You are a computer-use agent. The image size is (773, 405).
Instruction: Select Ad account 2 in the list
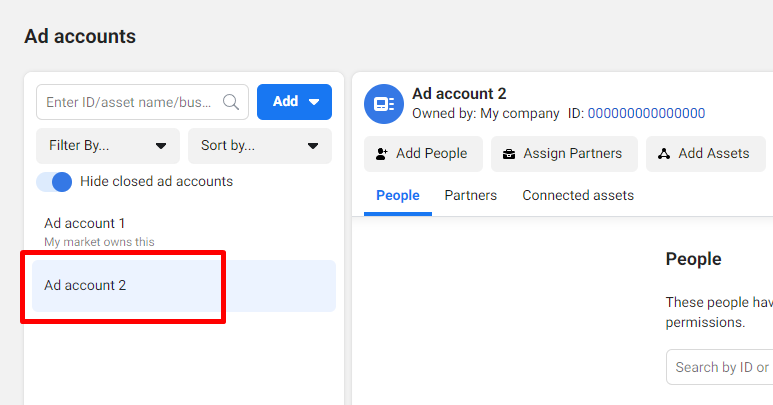[184, 286]
